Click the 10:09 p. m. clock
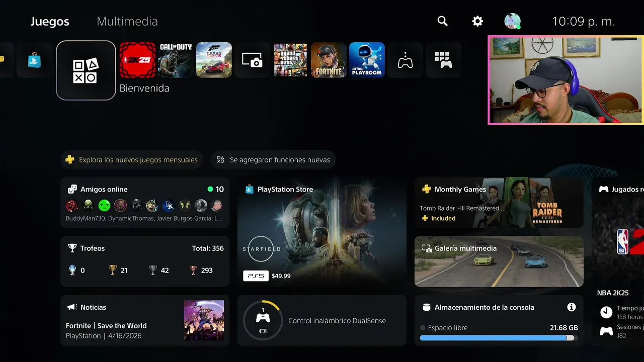 tap(584, 22)
